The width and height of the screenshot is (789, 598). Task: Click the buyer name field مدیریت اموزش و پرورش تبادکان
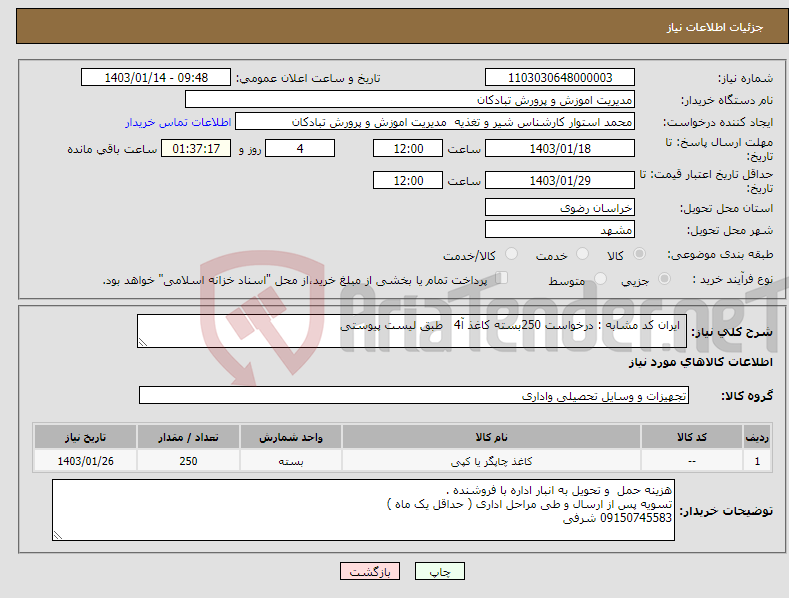pyautogui.click(x=410, y=100)
